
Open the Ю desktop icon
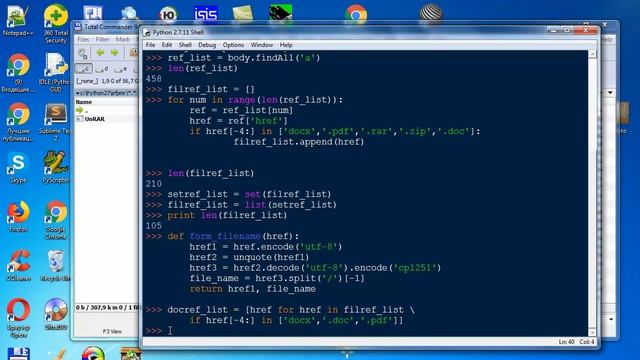[x=168, y=15]
